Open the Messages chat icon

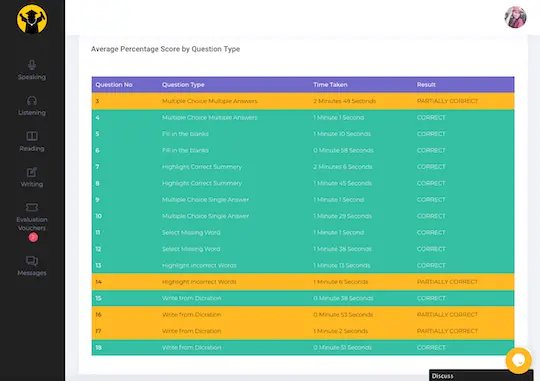tap(32, 261)
